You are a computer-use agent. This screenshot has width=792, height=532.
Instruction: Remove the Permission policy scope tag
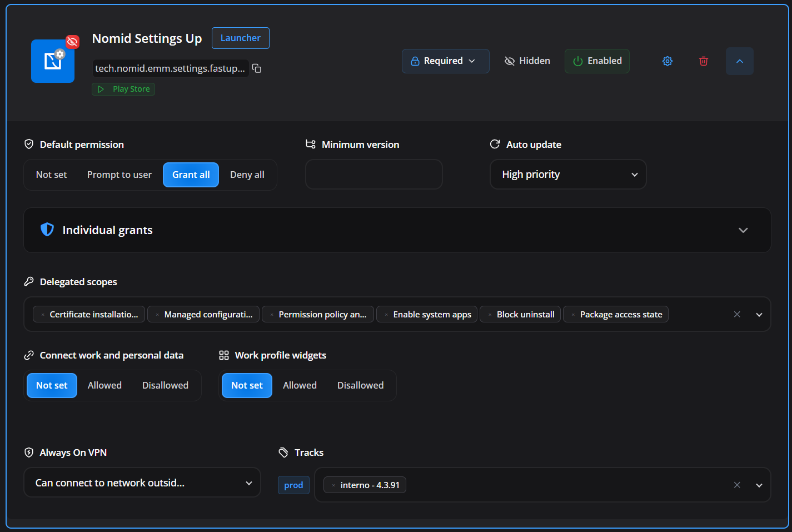272,315
